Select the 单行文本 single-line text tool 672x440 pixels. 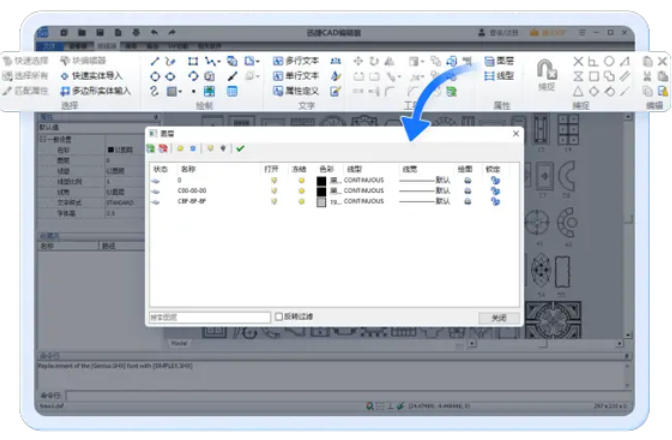point(294,76)
